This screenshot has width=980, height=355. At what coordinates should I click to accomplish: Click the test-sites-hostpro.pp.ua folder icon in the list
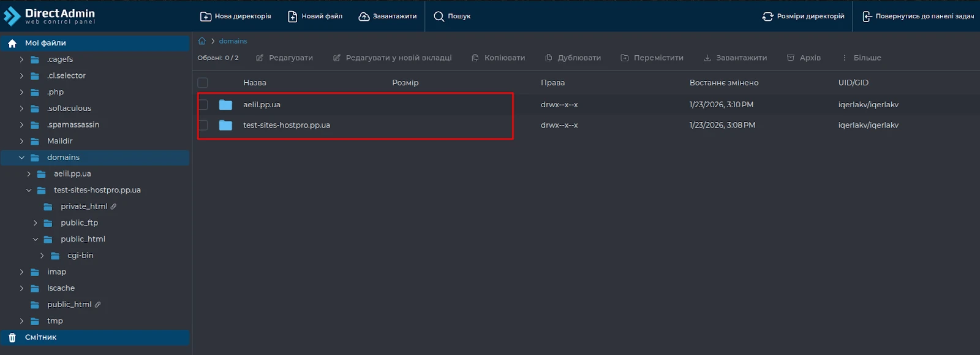[225, 125]
